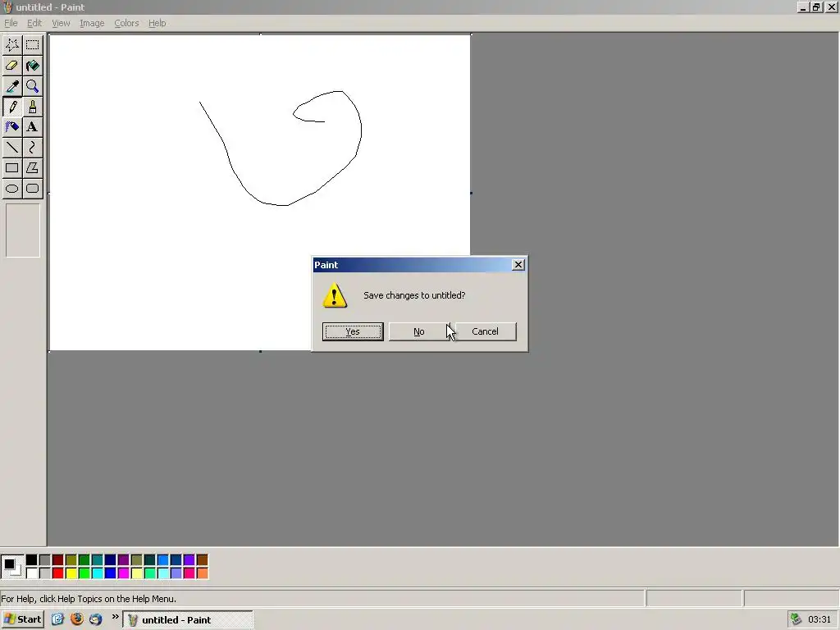Viewport: 840px width, 630px height.
Task: Select the navy blue palette color
Action: click(x=111, y=559)
